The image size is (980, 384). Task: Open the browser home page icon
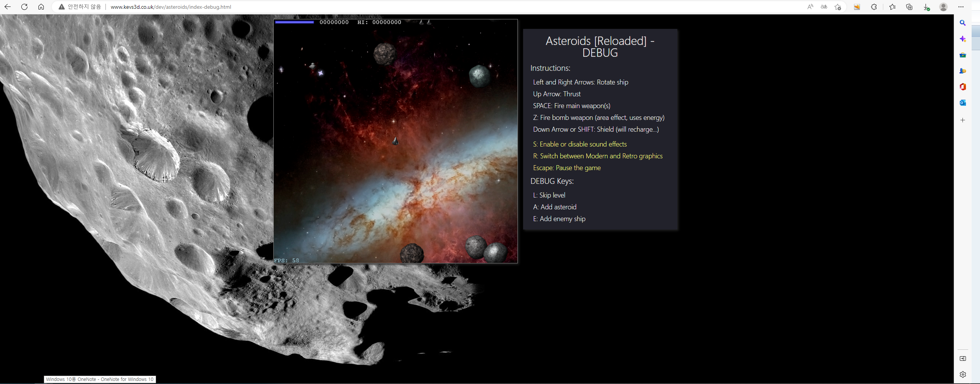(x=41, y=7)
